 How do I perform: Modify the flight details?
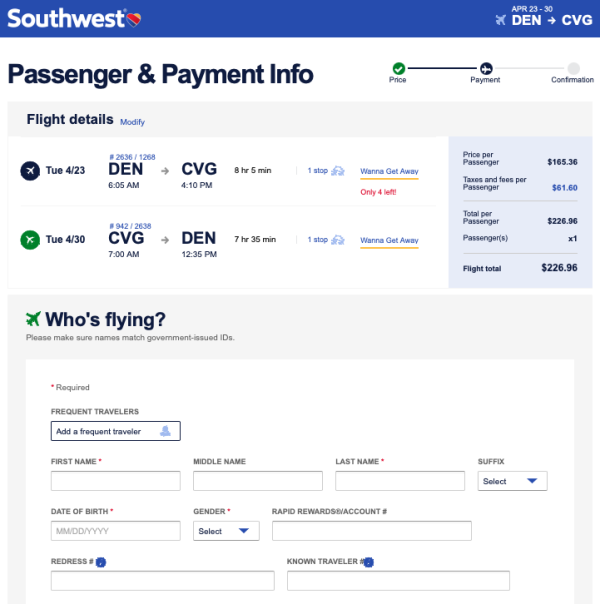tap(132, 122)
